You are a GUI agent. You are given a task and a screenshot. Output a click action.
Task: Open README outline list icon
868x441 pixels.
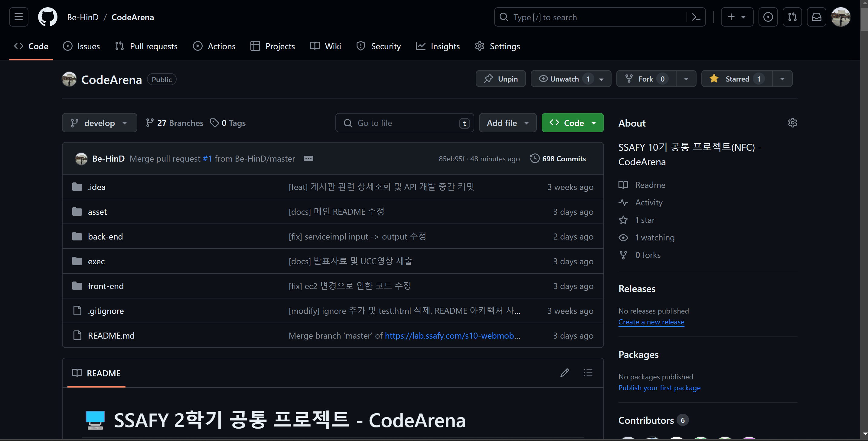(588, 373)
